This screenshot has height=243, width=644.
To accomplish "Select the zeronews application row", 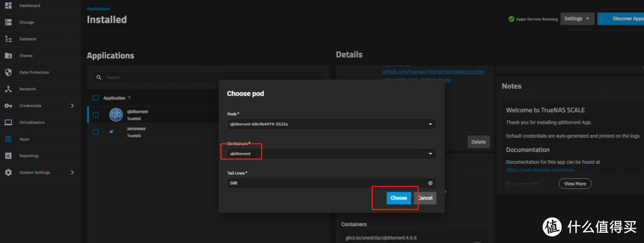I will click(152, 132).
